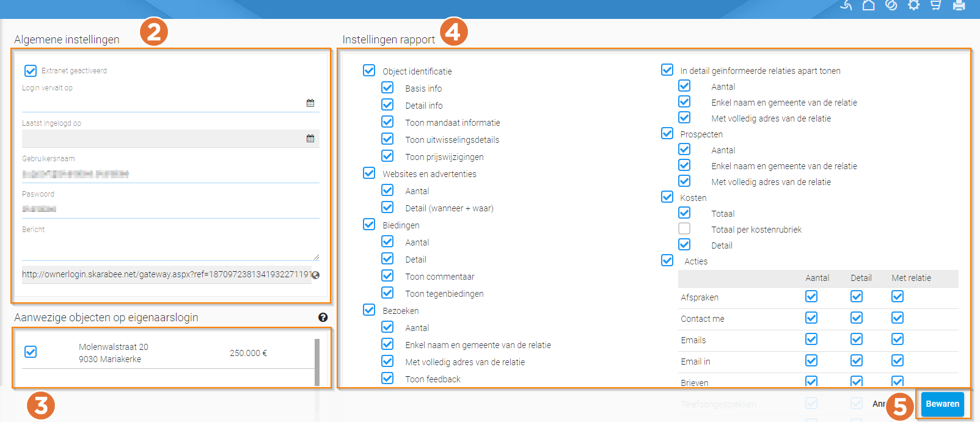This screenshot has width=980, height=422.
Task: Click the Bericht text area
Action: (x=170, y=248)
